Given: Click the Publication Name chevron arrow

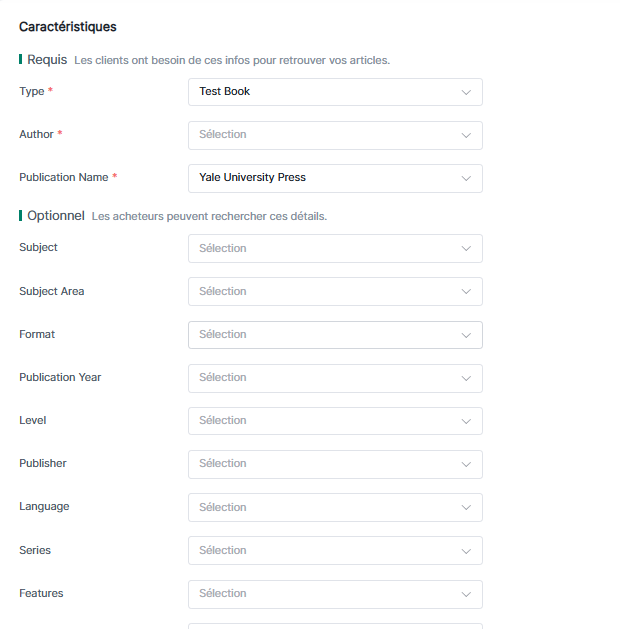Looking at the screenshot, I should tap(466, 178).
